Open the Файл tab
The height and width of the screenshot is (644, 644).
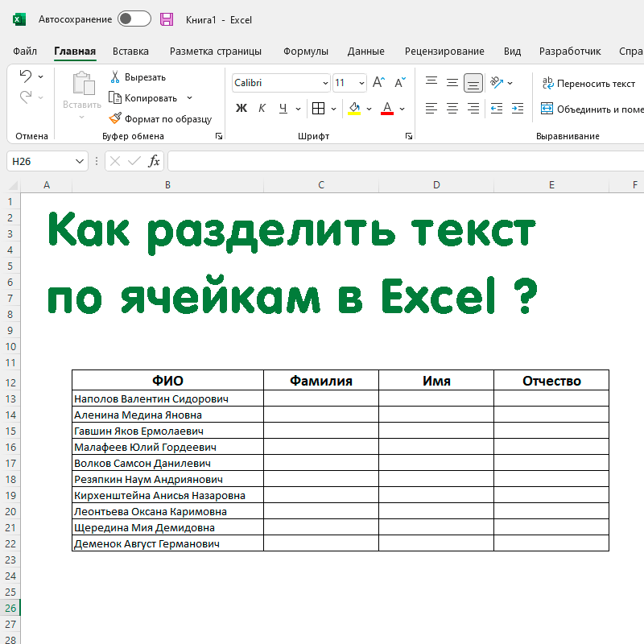(x=25, y=52)
